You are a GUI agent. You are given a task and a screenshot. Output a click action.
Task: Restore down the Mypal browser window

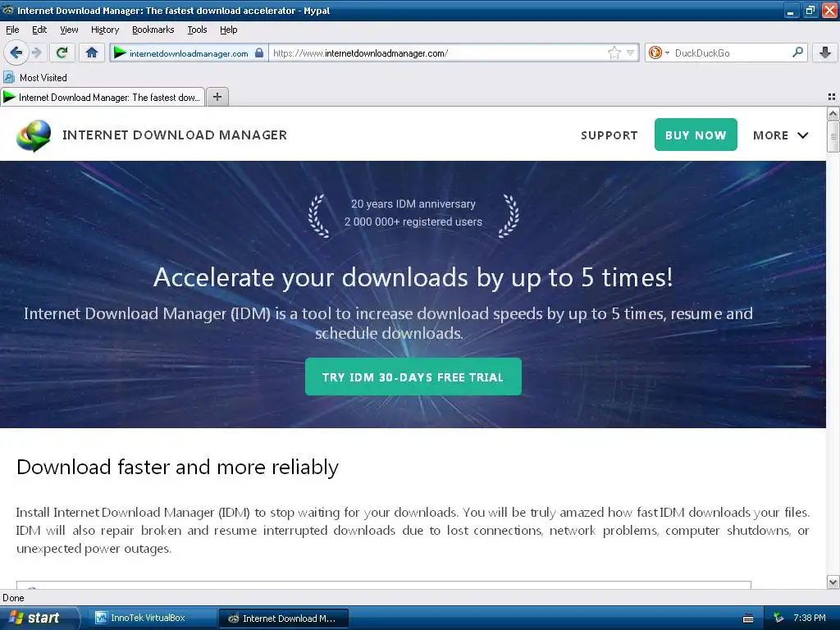point(810,11)
